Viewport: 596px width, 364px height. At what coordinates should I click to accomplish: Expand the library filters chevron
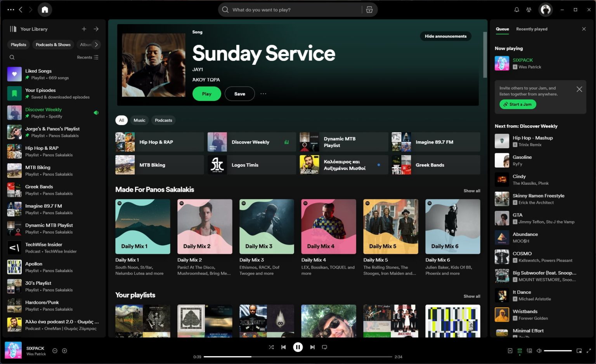point(95,44)
